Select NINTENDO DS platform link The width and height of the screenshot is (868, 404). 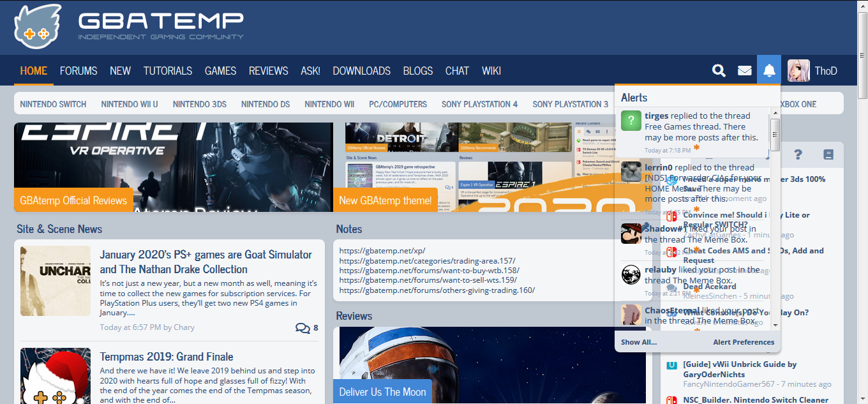coord(266,104)
